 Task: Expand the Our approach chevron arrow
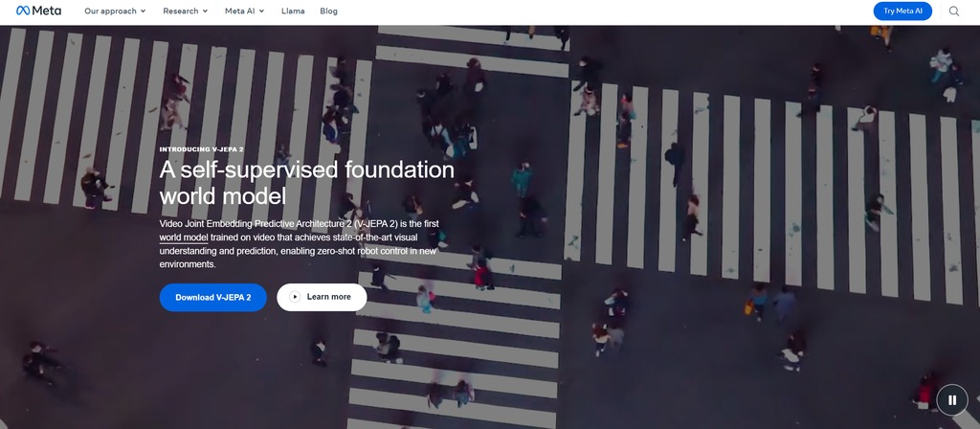[x=143, y=11]
